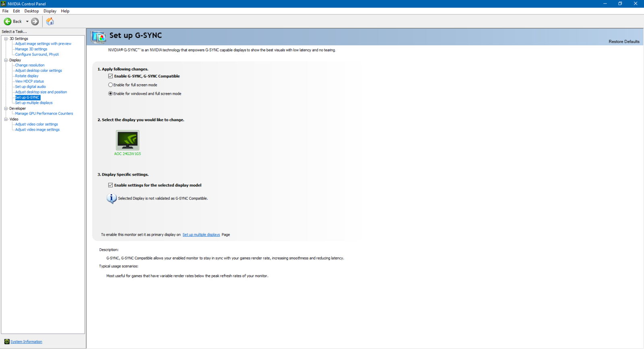Click Restore Defaults
Screen dimensions: 644x349
tap(624, 42)
